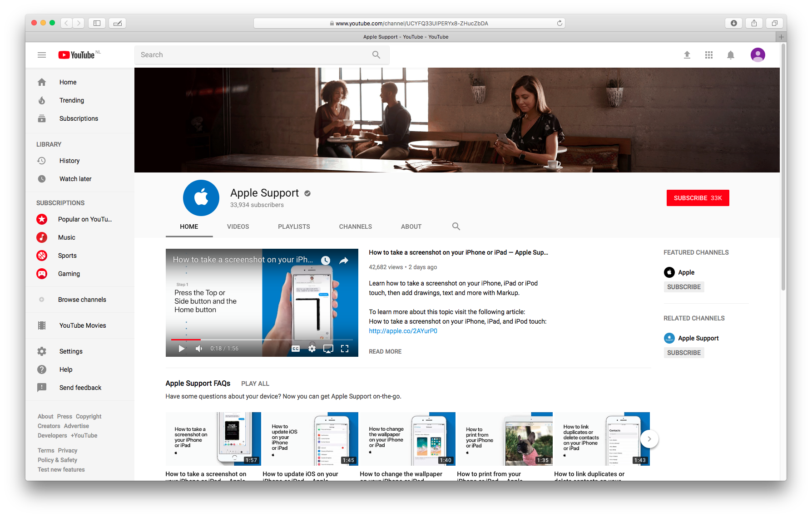
Task: Play the featured video
Action: pos(181,349)
